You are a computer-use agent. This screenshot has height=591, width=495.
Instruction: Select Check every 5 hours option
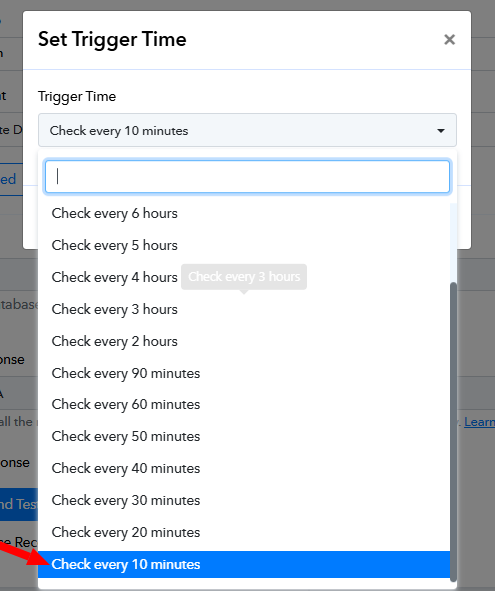coord(244,245)
